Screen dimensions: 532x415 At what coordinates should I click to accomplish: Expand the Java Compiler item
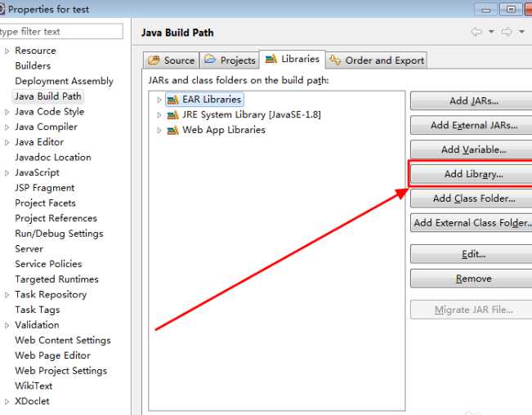[x=7, y=127]
